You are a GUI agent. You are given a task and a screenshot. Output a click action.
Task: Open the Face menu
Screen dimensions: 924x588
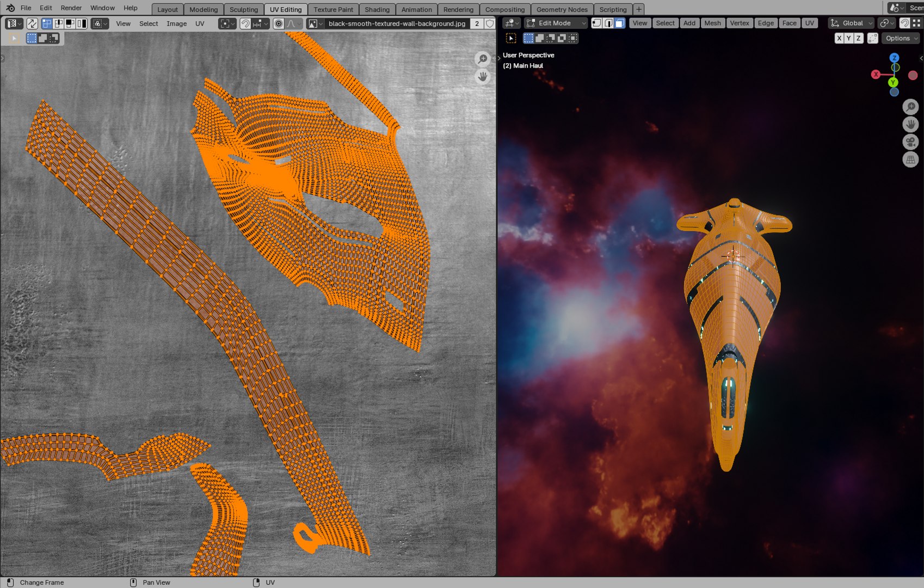[789, 23]
